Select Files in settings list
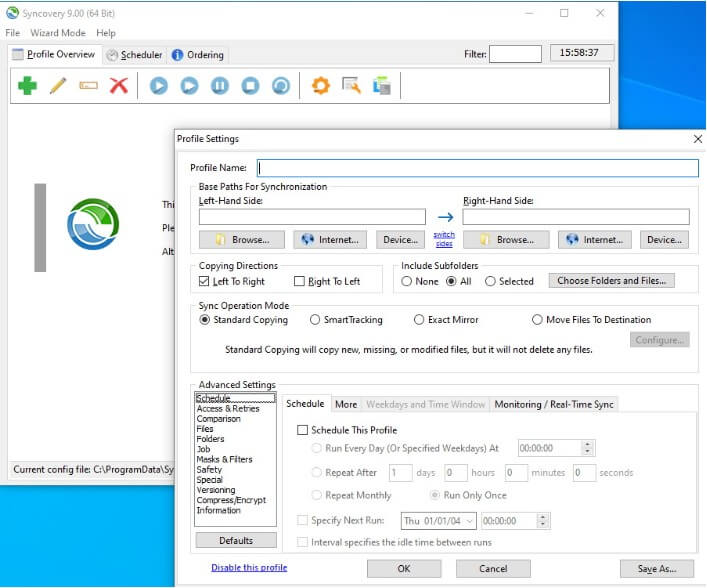The width and height of the screenshot is (707, 588). [x=205, y=429]
